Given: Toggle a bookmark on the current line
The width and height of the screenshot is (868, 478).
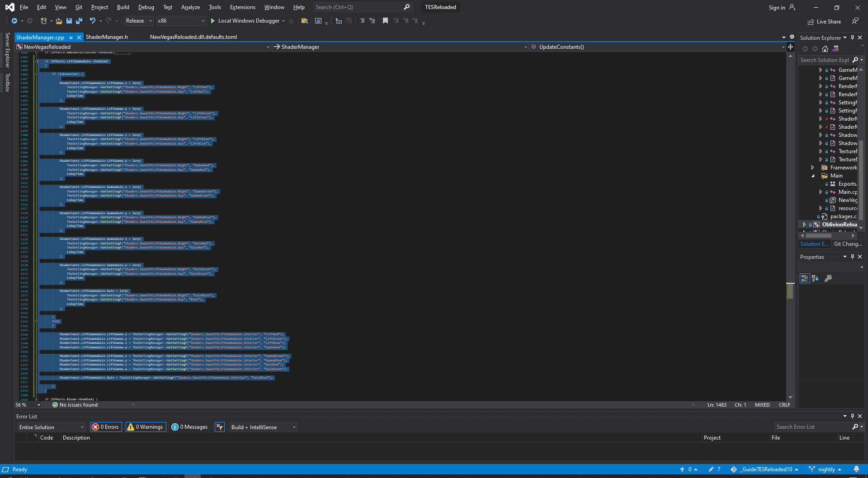Looking at the screenshot, I should pyautogui.click(x=385, y=21).
